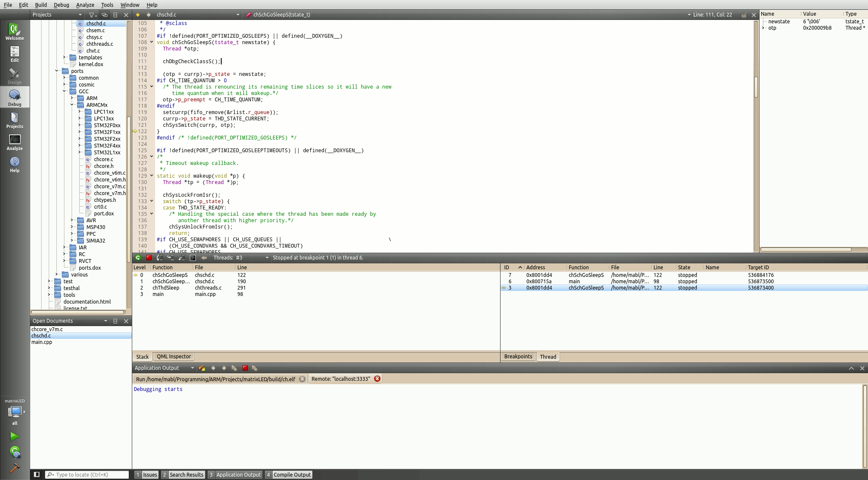
Task: Click the Build hammer icon
Action: [14, 468]
